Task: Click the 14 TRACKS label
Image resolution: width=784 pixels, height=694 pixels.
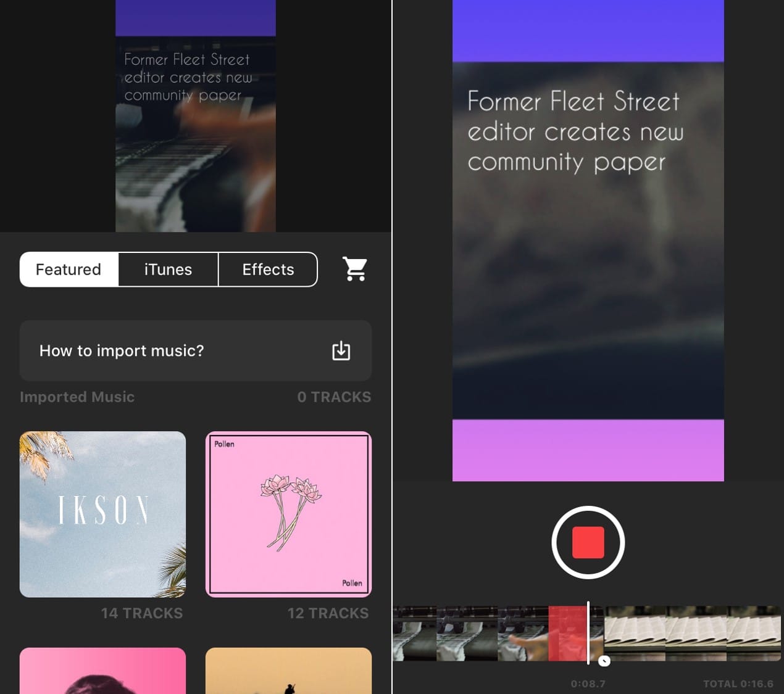Action: pyautogui.click(x=142, y=613)
